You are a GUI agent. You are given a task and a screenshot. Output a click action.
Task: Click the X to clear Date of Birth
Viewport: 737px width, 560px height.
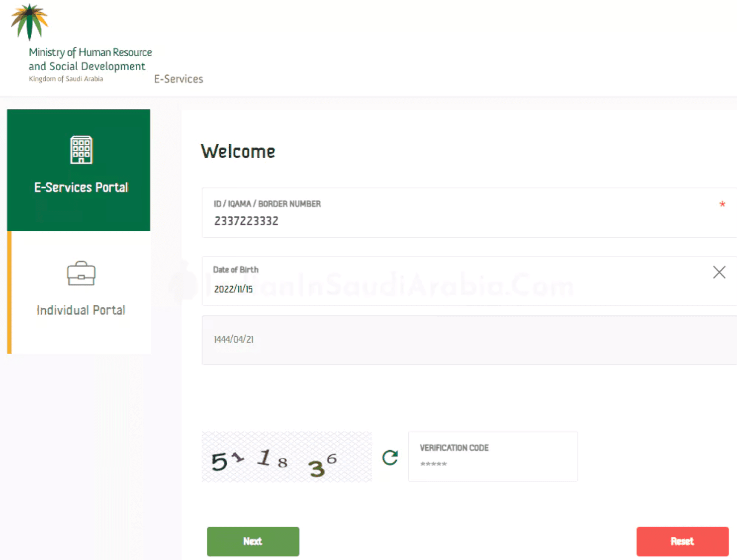tap(719, 273)
